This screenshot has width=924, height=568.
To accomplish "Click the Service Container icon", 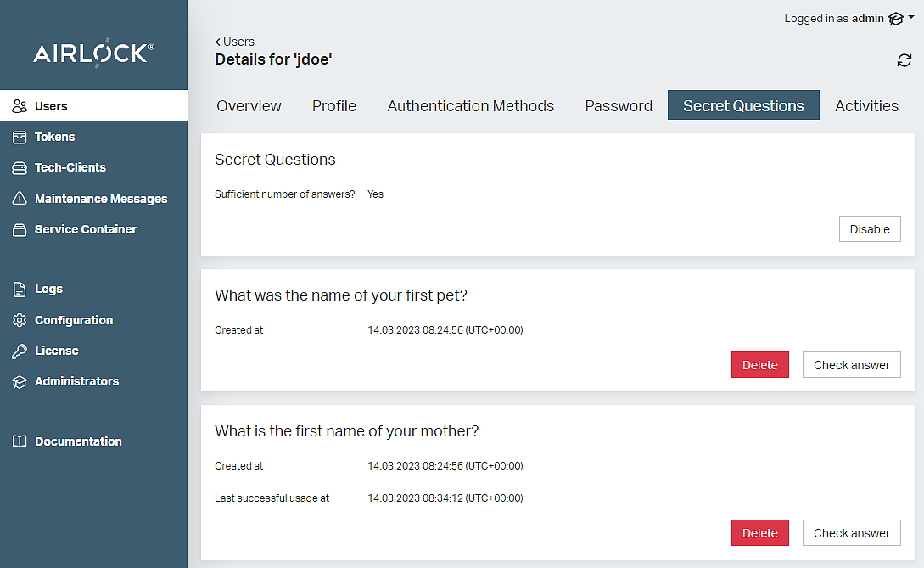I will click(20, 229).
